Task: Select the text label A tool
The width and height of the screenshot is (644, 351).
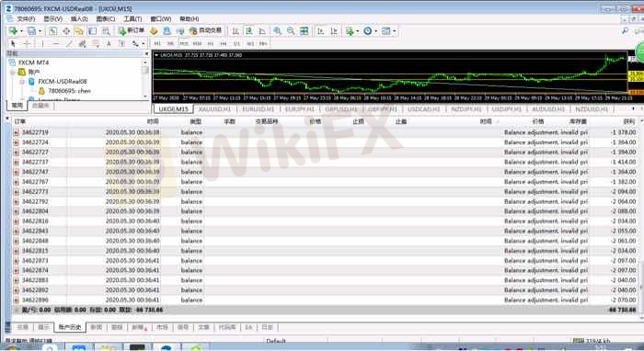Action: (x=109, y=43)
